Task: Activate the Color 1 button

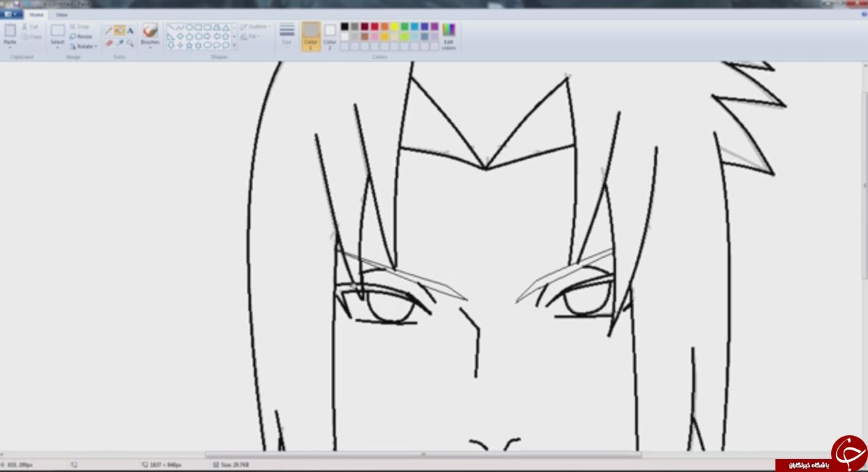Action: point(311,37)
